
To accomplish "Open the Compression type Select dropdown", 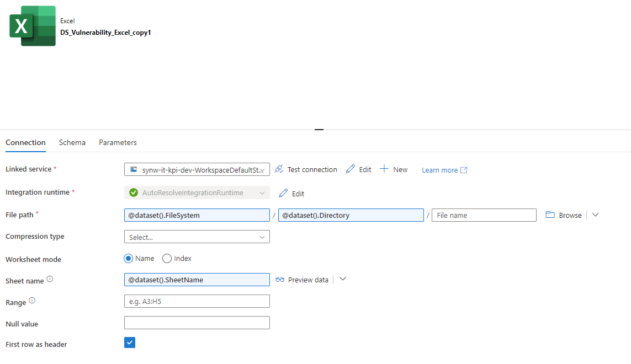I will tap(197, 237).
